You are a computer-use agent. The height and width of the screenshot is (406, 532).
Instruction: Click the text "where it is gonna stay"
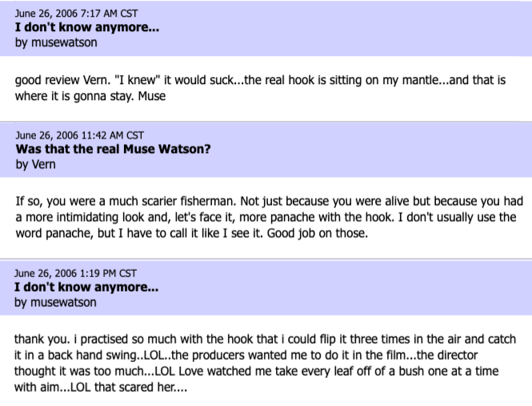[x=74, y=96]
